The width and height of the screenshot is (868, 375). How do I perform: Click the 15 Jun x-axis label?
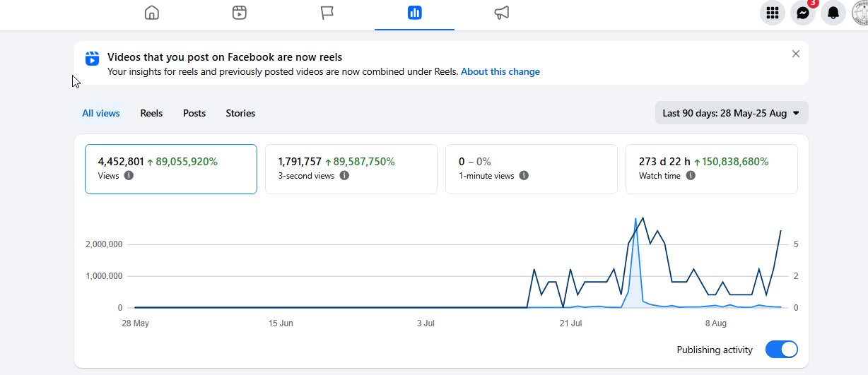[x=281, y=323]
